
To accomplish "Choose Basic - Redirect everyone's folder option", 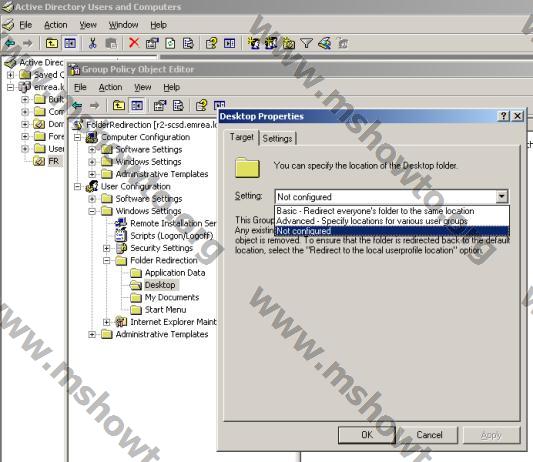I will [392, 211].
